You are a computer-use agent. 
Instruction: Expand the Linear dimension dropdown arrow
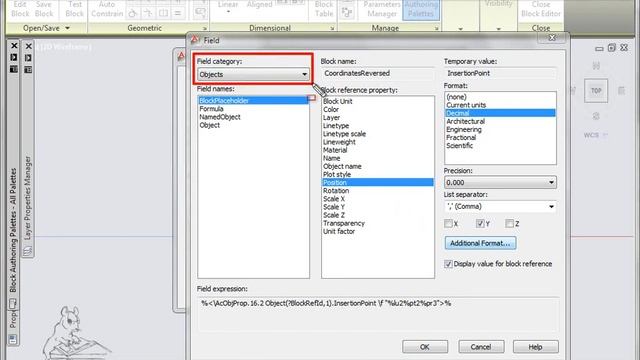click(228, 12)
